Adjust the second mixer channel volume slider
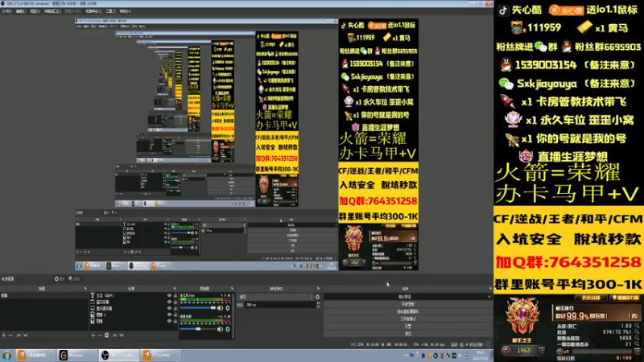 197,329
